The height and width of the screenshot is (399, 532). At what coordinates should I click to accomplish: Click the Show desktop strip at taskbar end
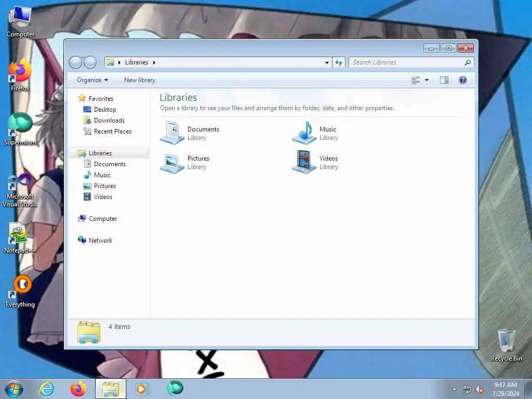(x=528, y=389)
